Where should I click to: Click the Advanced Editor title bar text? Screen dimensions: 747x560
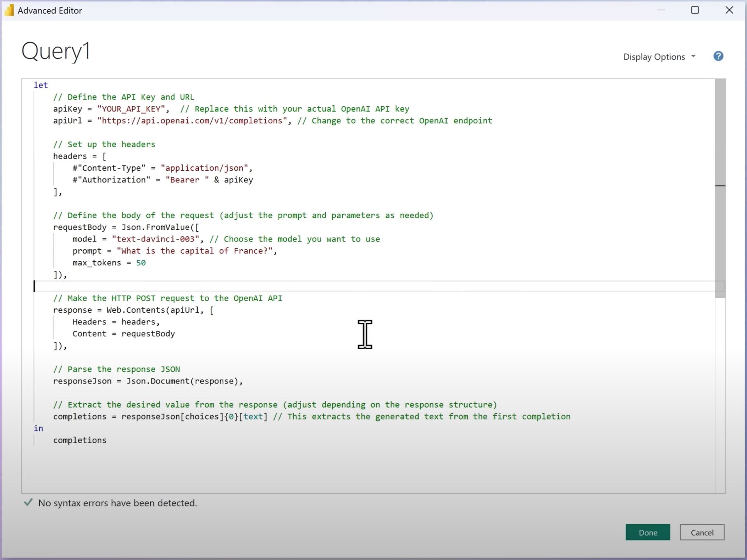click(x=50, y=10)
